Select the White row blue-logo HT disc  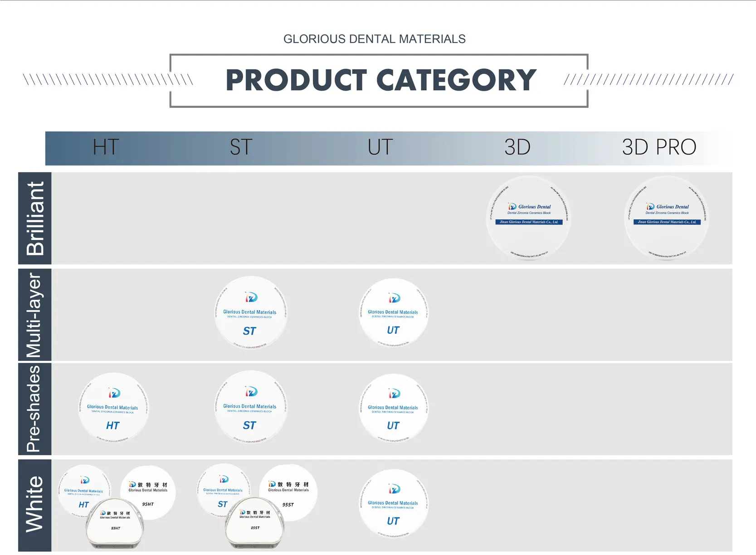point(84,491)
